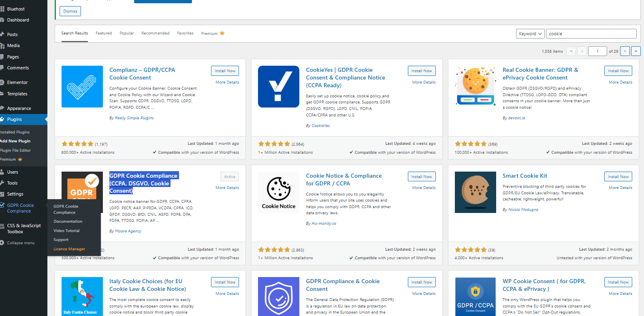Open the Moove Agency author link
Screen dimensions: 644x316
pos(128,231)
